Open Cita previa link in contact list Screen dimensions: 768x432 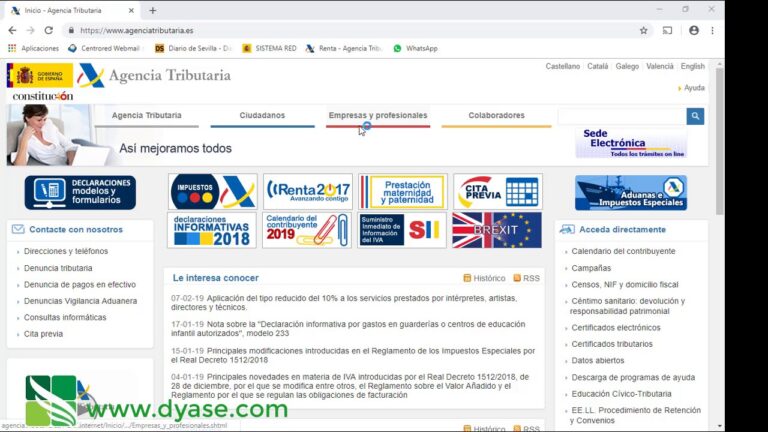[x=43, y=334]
